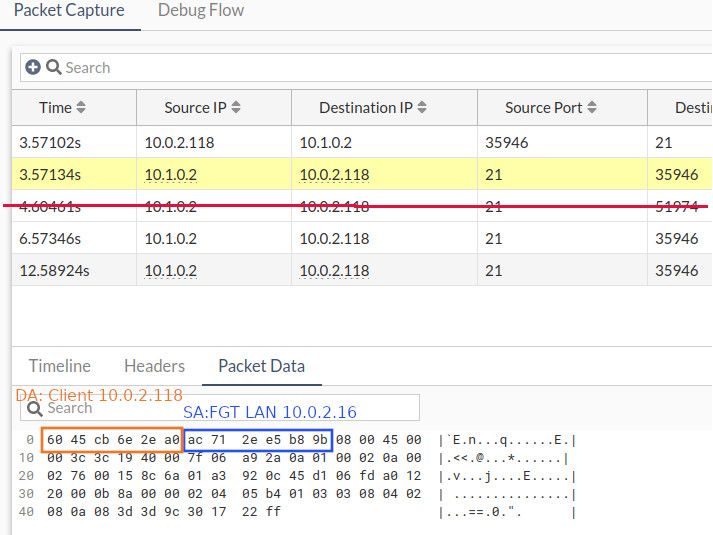
Task: Select highlighted packet row 3.57134s
Action: tap(362, 174)
